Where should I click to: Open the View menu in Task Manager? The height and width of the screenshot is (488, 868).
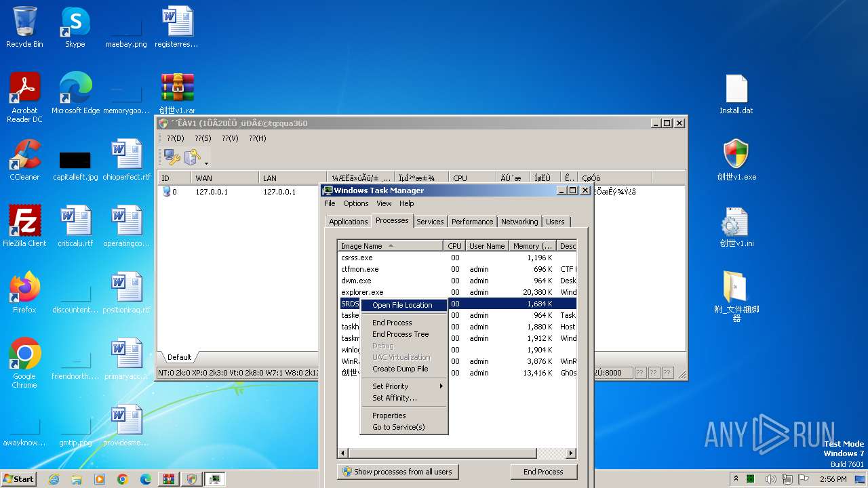click(384, 203)
